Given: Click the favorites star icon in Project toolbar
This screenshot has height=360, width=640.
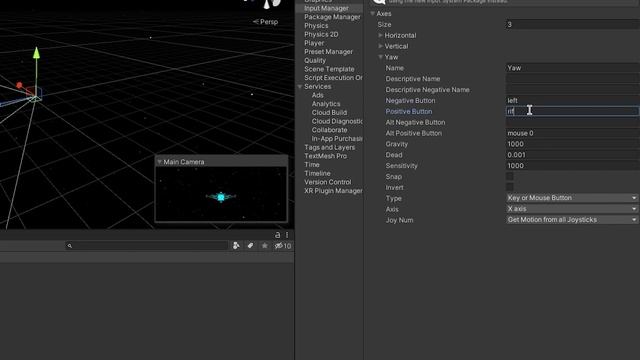Looking at the screenshot, I should [x=264, y=245].
